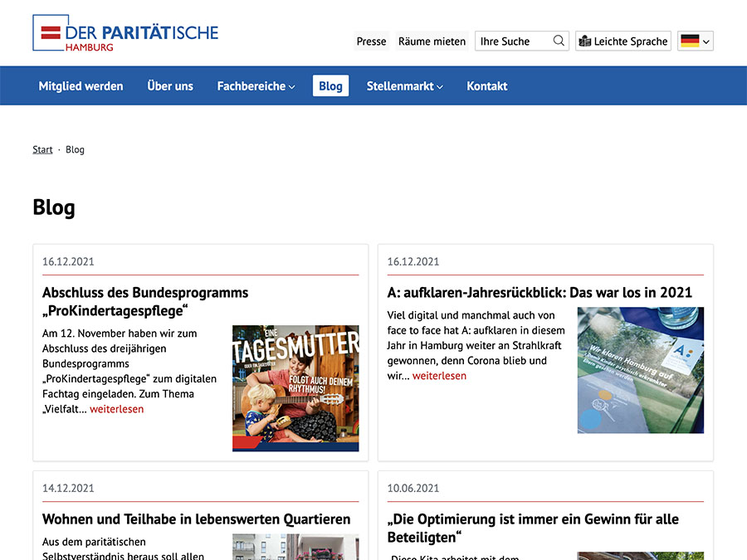Viewport: 747px width, 560px height.
Task: Expand the Stellenmarkt dropdown menu
Action: (x=404, y=86)
